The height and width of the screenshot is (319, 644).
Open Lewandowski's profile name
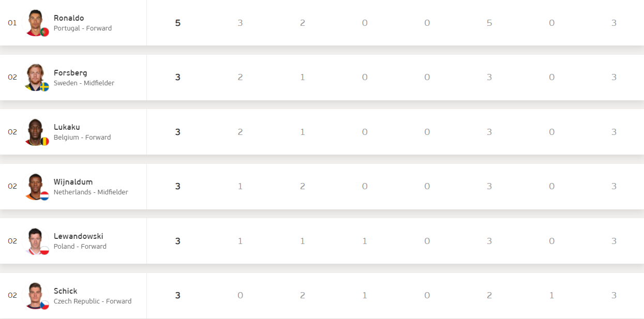[79, 236]
